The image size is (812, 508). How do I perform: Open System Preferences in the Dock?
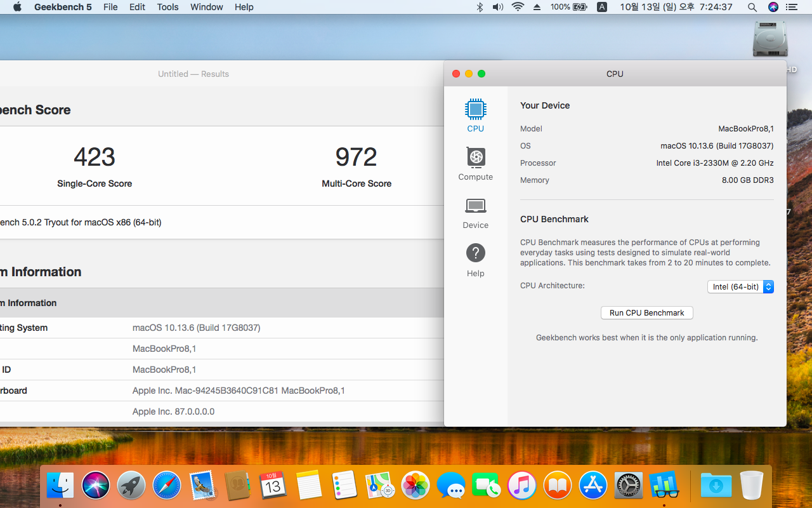click(629, 486)
